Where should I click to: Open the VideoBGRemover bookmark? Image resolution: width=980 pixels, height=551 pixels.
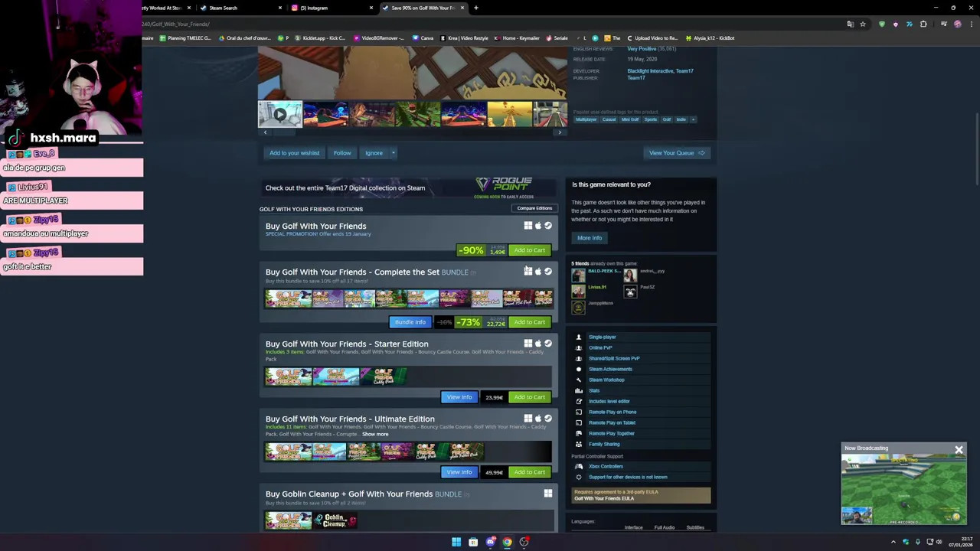[380, 38]
